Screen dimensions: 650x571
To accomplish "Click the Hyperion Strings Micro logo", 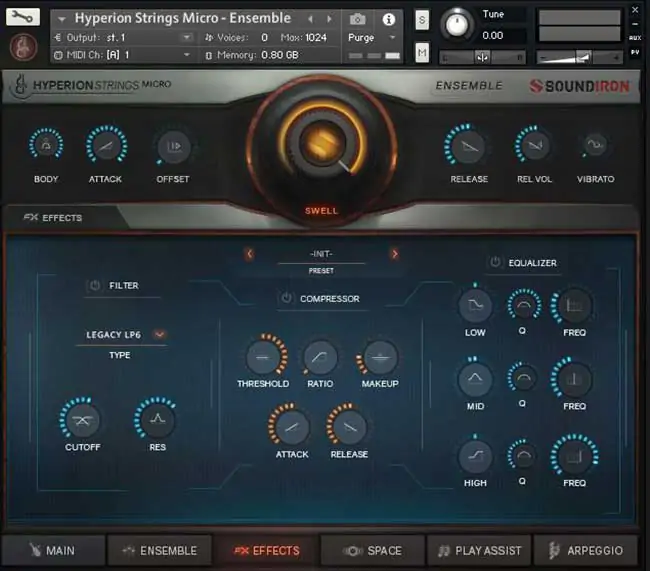I will (x=92, y=85).
